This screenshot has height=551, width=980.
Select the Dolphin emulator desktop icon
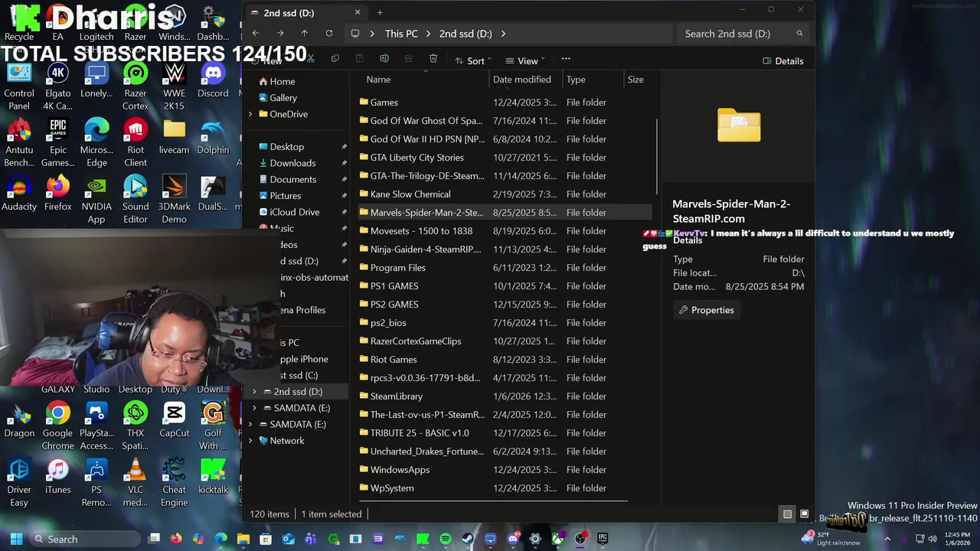(213, 136)
